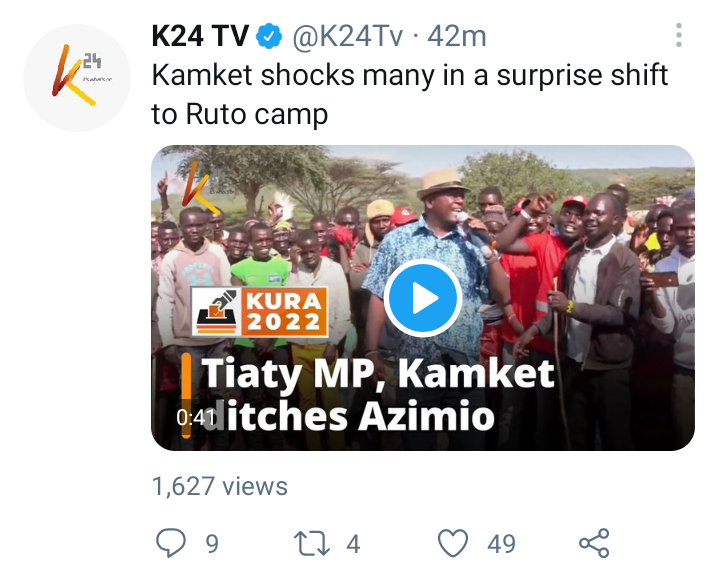This screenshot has width=718, height=582.
Task: Retweet using the retweet arrows icon
Action: 312,543
